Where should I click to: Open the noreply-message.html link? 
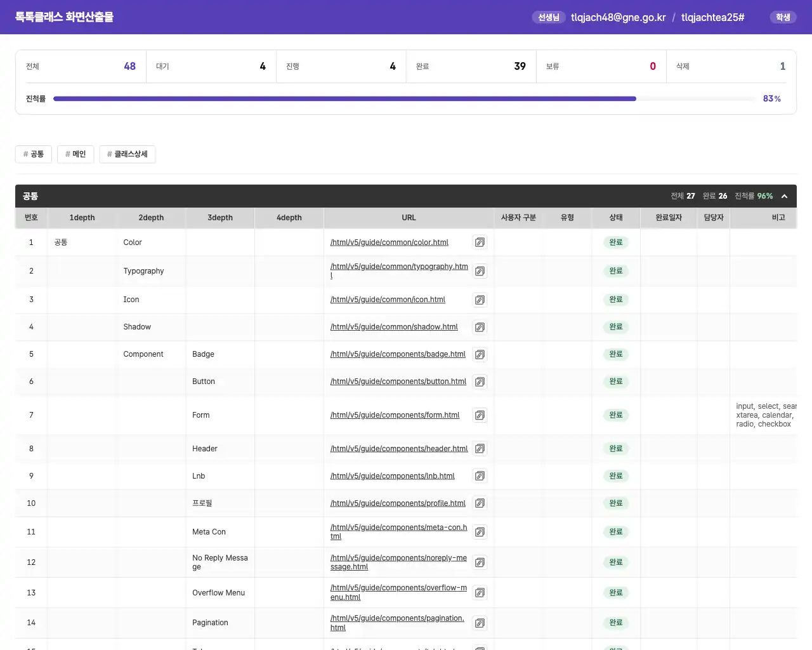pyautogui.click(x=398, y=562)
